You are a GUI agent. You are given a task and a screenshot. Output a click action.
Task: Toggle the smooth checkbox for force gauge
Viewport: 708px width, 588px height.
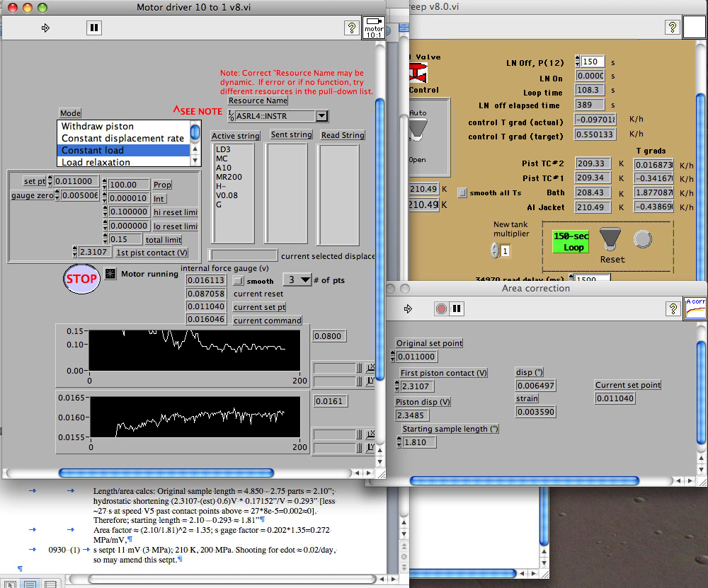[x=239, y=281]
